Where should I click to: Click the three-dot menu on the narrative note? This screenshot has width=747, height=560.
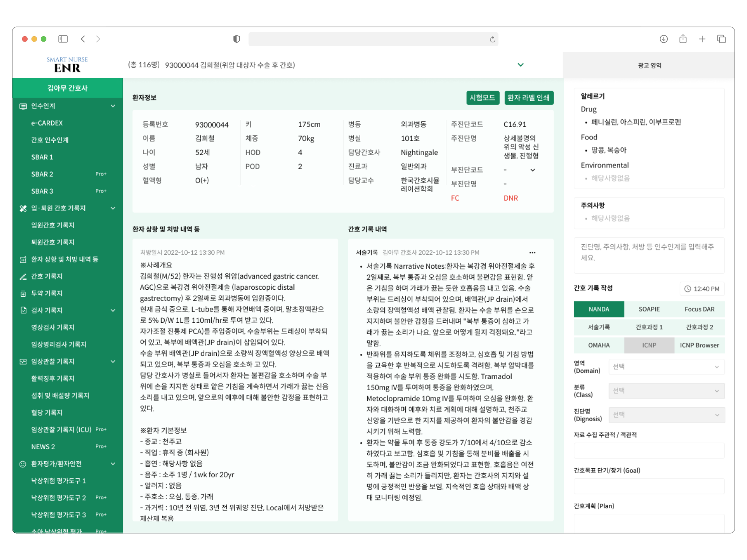[532, 252]
